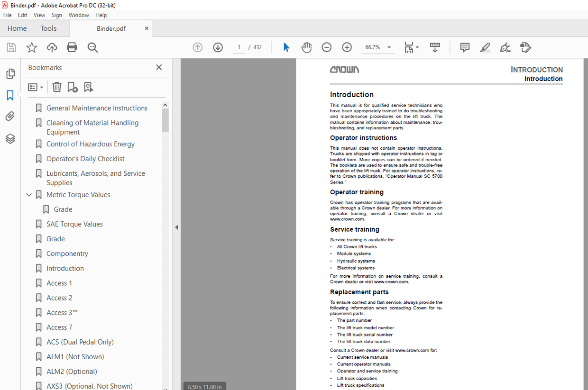
Task: Add a new bookmark
Action: coord(72,87)
